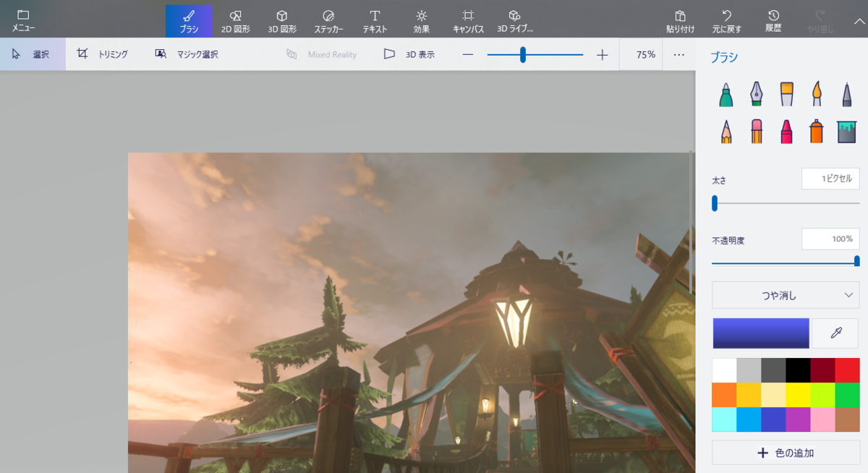868x473 pixels.
Task: Pick the light gray color swatch
Action: tap(749, 370)
